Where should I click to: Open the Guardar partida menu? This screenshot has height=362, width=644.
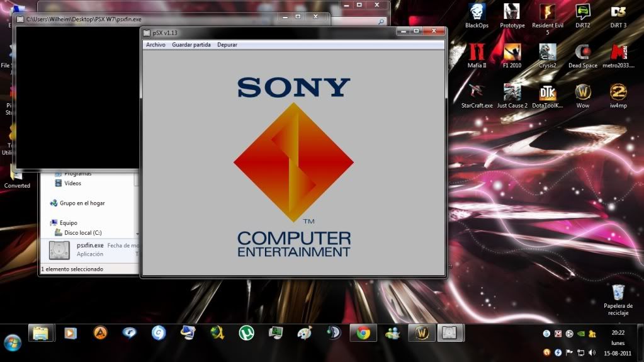click(191, 45)
